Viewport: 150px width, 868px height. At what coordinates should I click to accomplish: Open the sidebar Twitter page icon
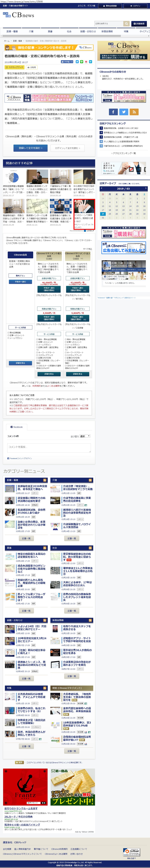124,112
